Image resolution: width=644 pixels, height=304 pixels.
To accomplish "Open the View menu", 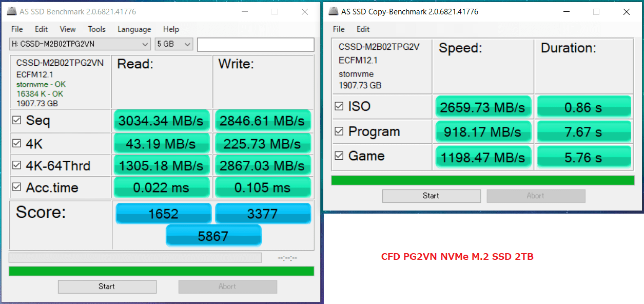I will [68, 29].
